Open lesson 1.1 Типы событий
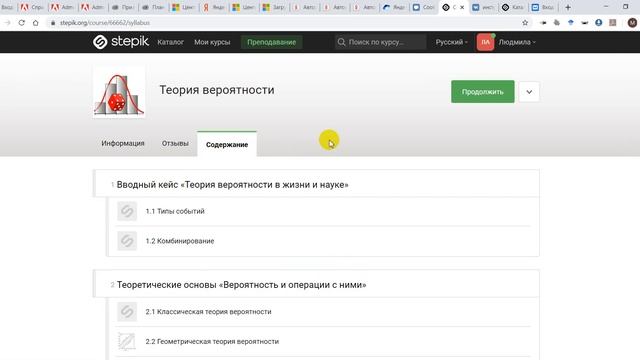The width and height of the screenshot is (640, 360). click(x=175, y=211)
